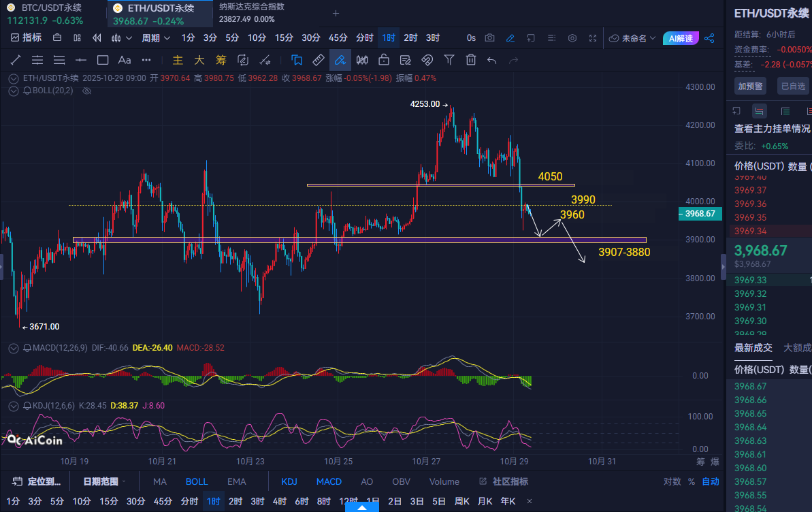Click the 4050 yellow resistance line
The width and height of the screenshot is (812, 512).
pos(440,185)
